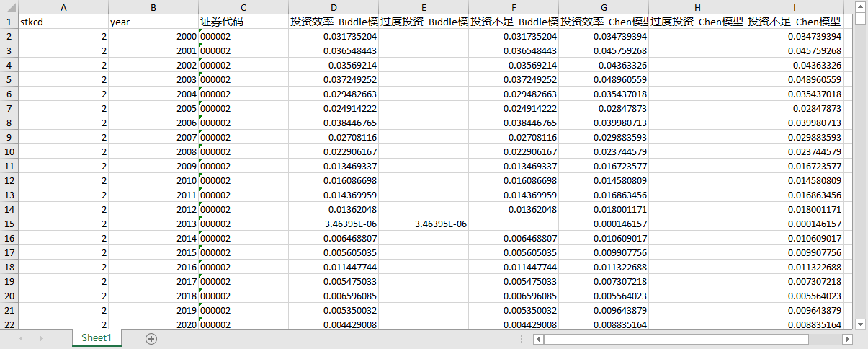This screenshot has width=868, height=349.
Task: Click horizontal scrollbar right arrow
Action: coord(847,338)
